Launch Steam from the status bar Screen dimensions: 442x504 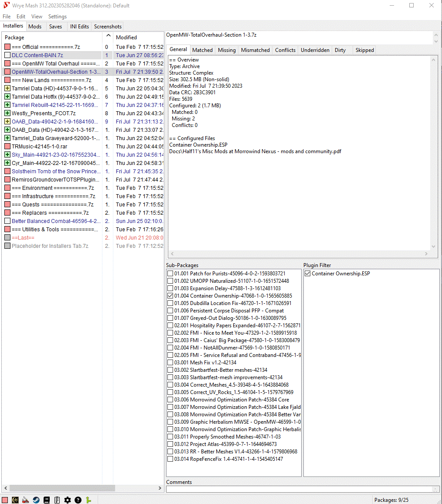pos(36,500)
